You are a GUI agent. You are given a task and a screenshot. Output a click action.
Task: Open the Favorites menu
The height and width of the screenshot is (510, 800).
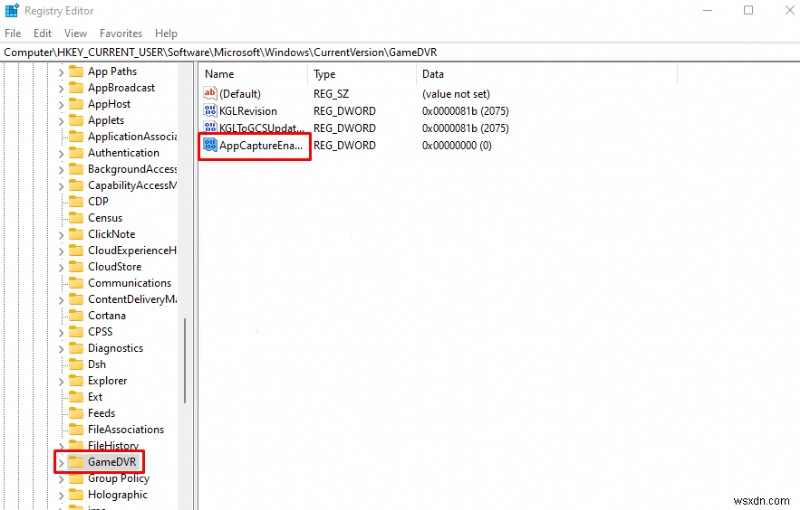pos(121,33)
